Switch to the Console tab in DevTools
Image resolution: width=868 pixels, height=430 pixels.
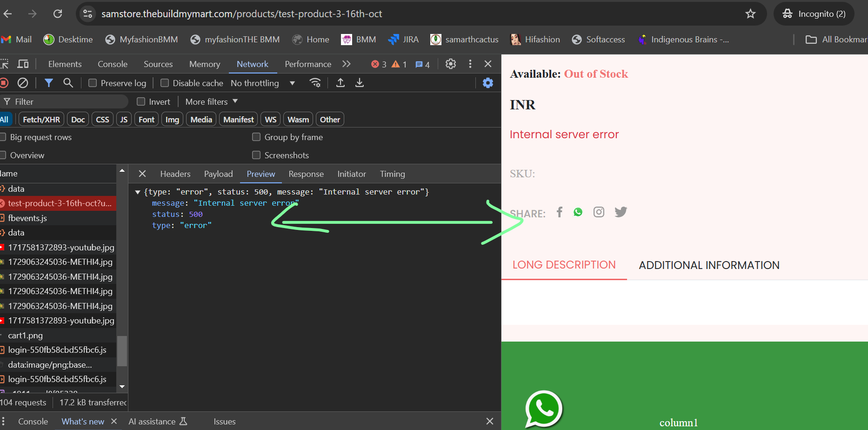point(113,64)
